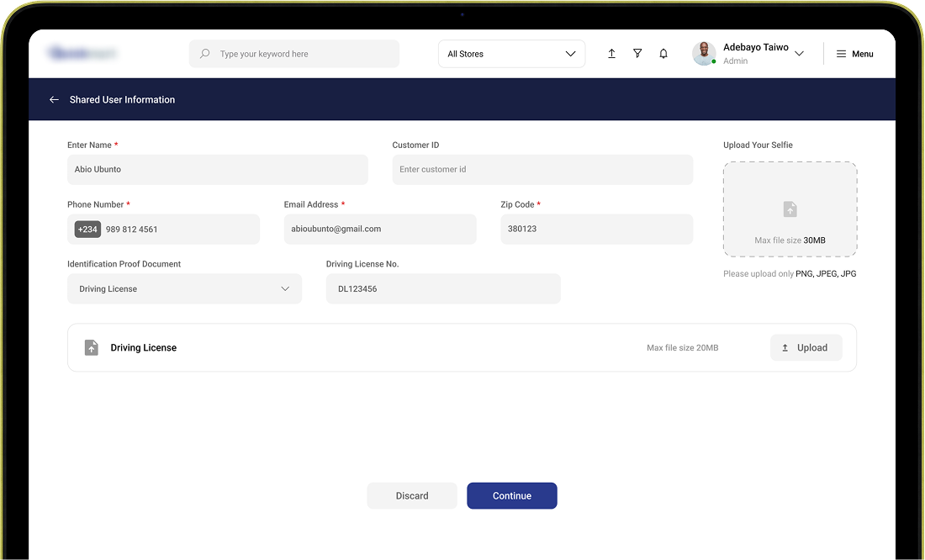Click the Driving License No. field
925x560 pixels.
(443, 288)
